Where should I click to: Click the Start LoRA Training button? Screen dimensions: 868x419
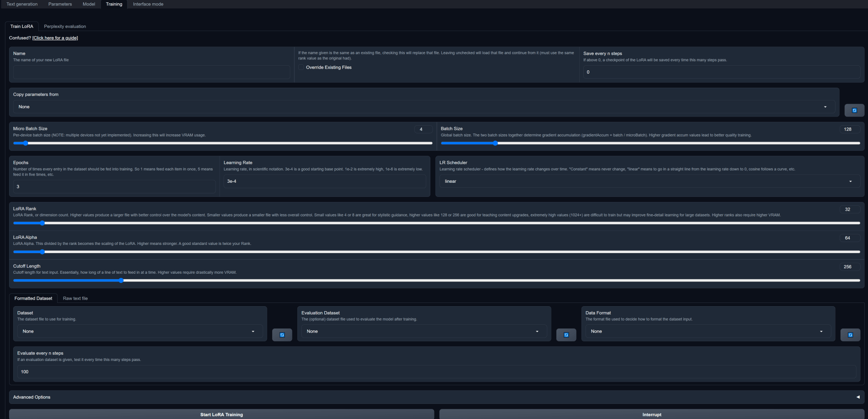pos(221,414)
